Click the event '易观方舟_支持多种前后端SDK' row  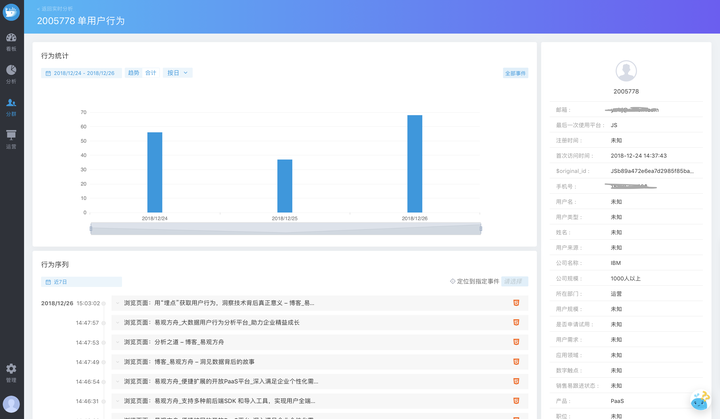click(320, 401)
